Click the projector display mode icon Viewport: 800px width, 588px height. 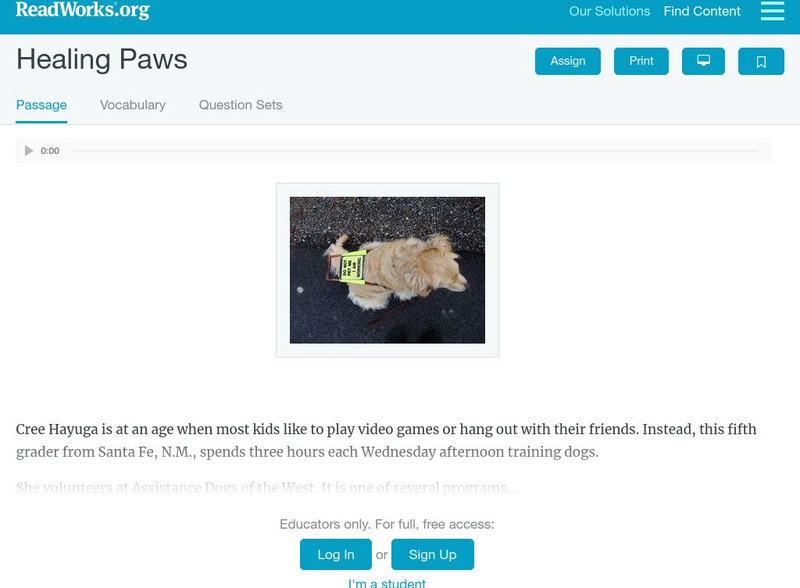(703, 61)
